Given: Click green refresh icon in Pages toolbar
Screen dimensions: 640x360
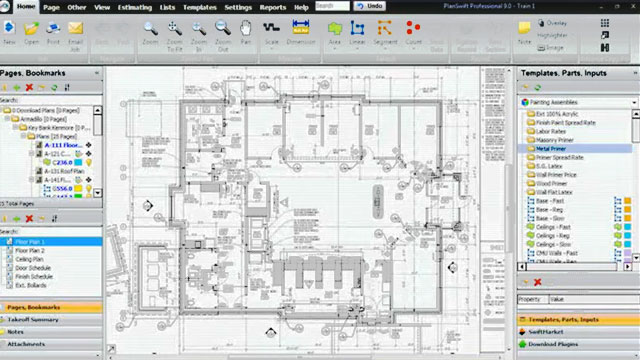Looking at the screenshot, I should coord(54,87).
